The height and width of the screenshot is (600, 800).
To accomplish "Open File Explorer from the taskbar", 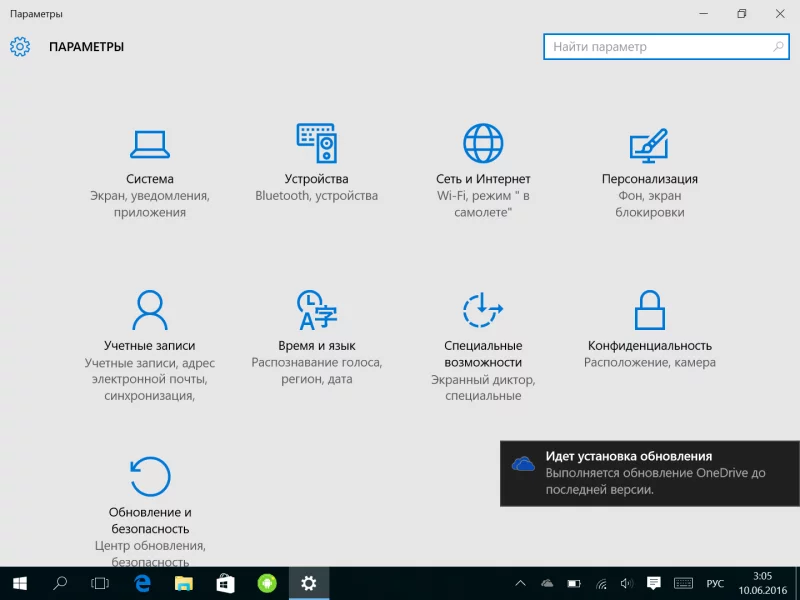I will tap(184, 583).
